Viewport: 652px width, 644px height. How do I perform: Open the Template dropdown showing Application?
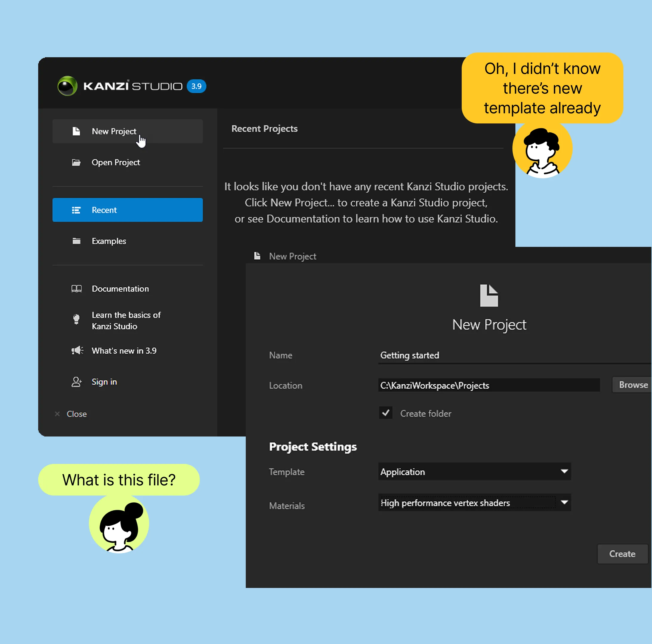[x=475, y=472]
